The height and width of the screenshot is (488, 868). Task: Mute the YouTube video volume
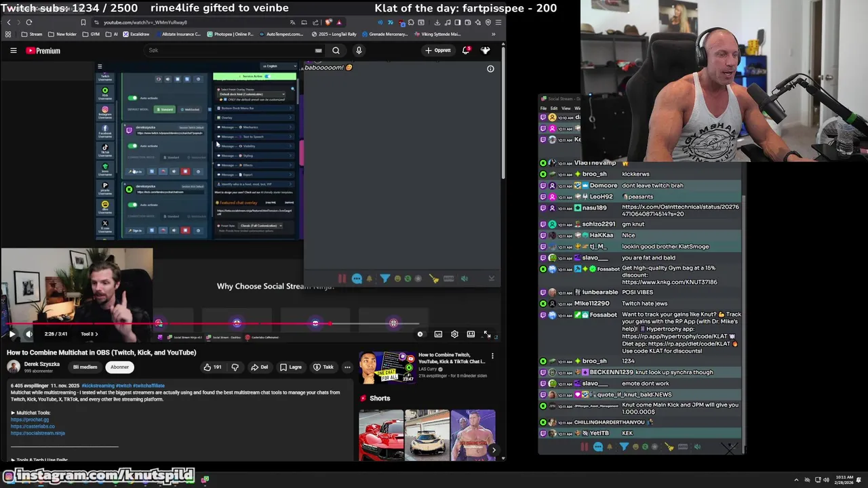[x=28, y=333]
